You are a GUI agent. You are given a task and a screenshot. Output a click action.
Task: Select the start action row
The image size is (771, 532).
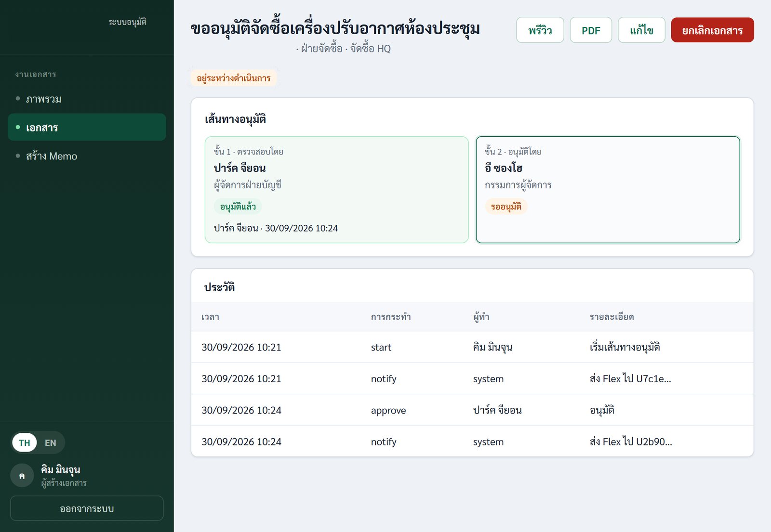(x=472, y=347)
